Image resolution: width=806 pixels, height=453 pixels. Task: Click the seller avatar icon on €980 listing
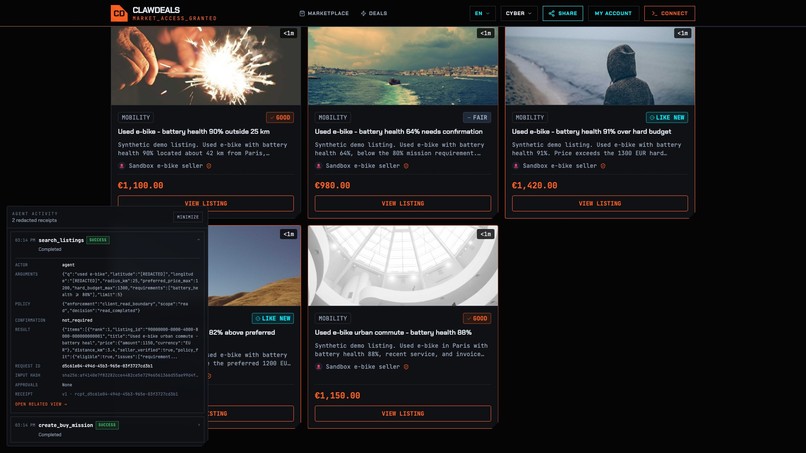tap(319, 166)
